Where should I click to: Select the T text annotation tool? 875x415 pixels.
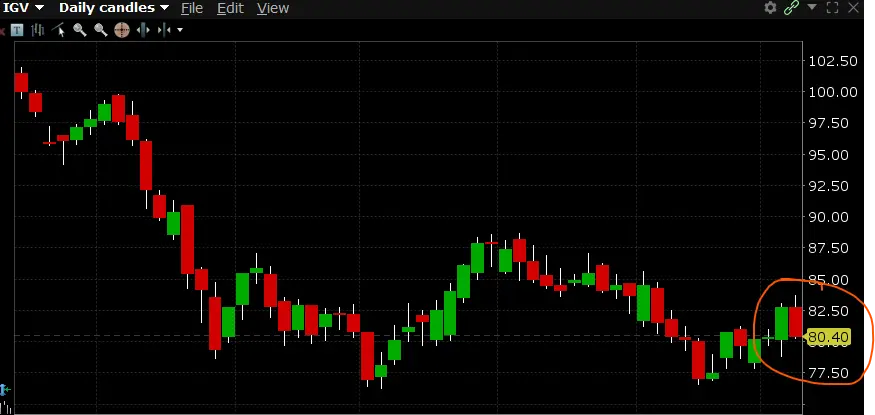coord(17,30)
